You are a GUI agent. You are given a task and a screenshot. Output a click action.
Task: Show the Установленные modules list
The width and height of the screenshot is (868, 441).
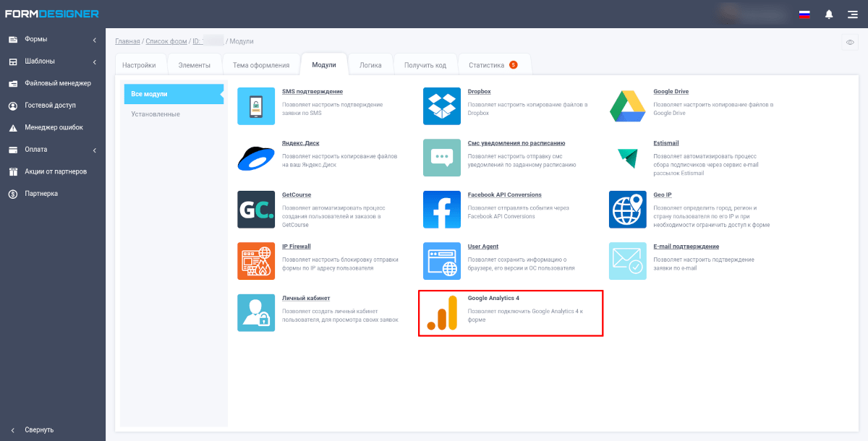[x=156, y=114]
